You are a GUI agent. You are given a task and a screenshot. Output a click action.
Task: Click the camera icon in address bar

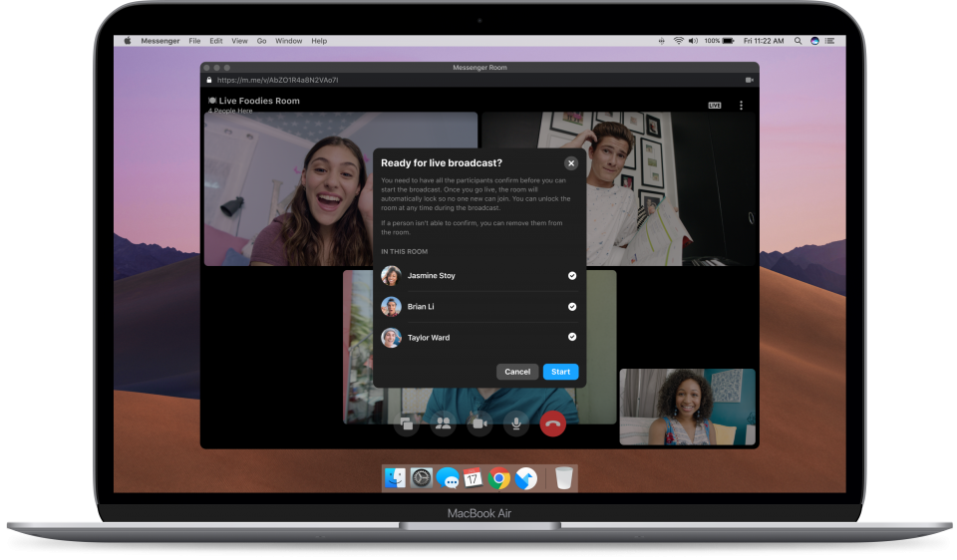(x=749, y=80)
